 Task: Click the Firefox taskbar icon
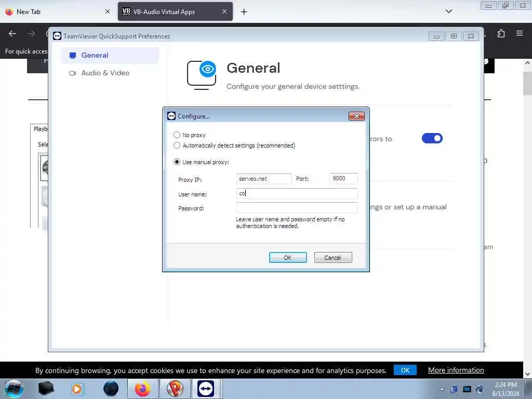pyautogui.click(x=142, y=389)
